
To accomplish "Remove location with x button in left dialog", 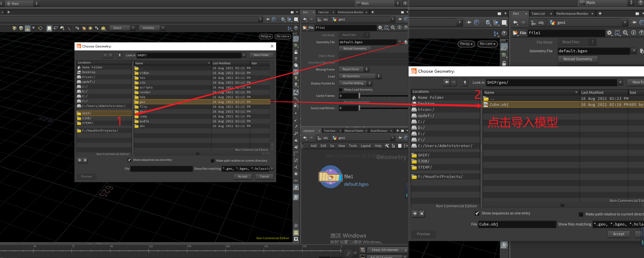I will 85,160.
